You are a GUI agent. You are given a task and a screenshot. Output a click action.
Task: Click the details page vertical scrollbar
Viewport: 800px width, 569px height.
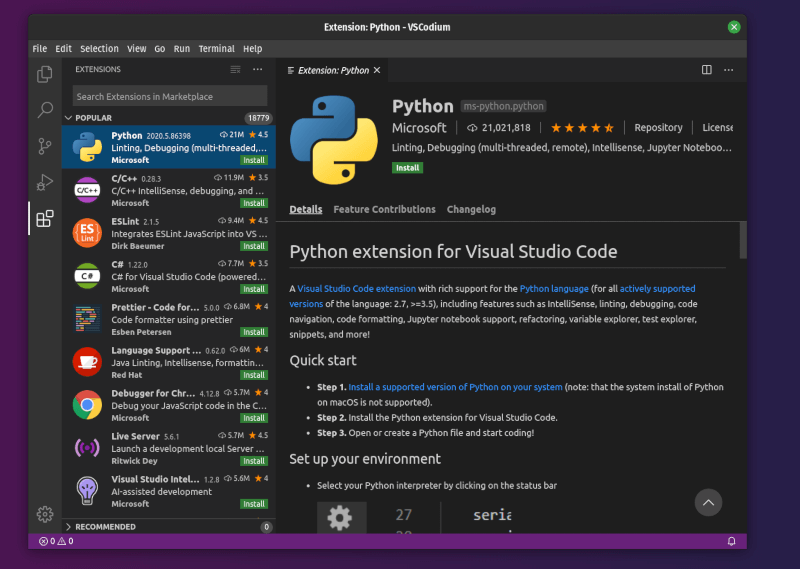pos(743,240)
